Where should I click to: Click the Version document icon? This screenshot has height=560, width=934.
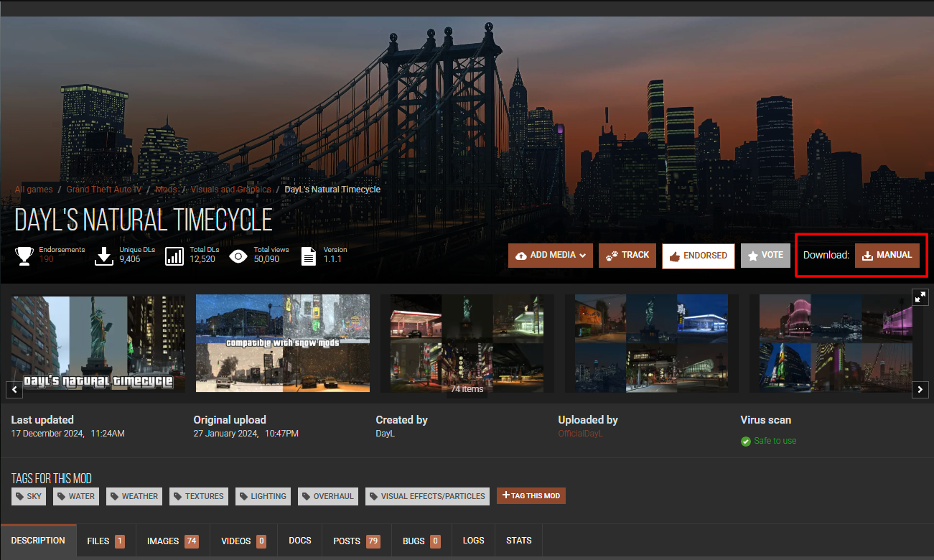pyautogui.click(x=308, y=256)
